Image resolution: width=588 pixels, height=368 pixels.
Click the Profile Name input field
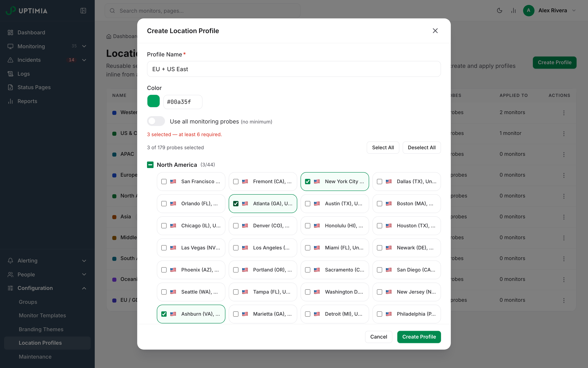click(x=294, y=69)
